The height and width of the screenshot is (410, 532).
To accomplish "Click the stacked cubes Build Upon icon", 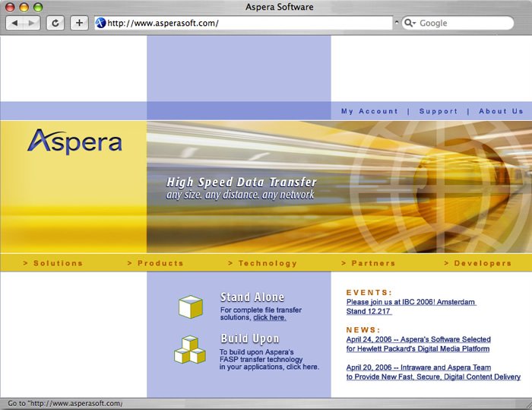I will click(190, 350).
